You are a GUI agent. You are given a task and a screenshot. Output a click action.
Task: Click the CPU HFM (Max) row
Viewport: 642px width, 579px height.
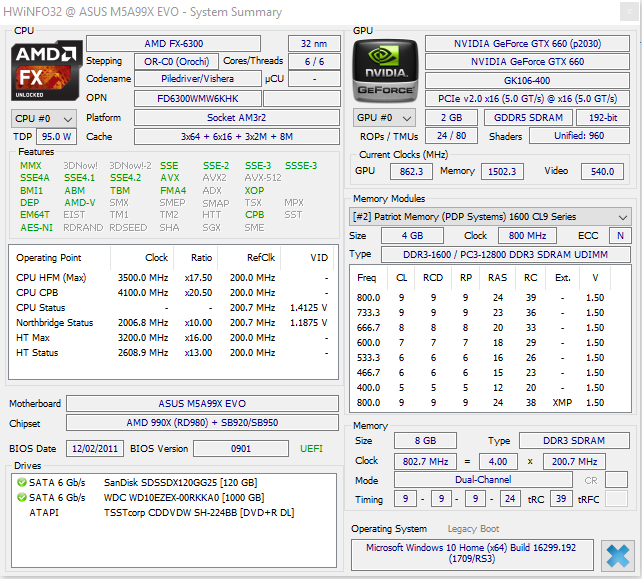click(x=172, y=278)
